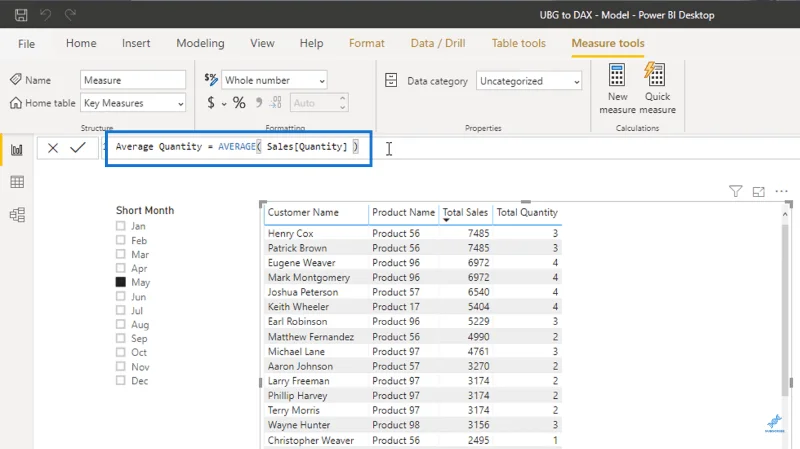Image resolution: width=800 pixels, height=449 pixels.
Task: Open the File menu
Action: click(26, 44)
